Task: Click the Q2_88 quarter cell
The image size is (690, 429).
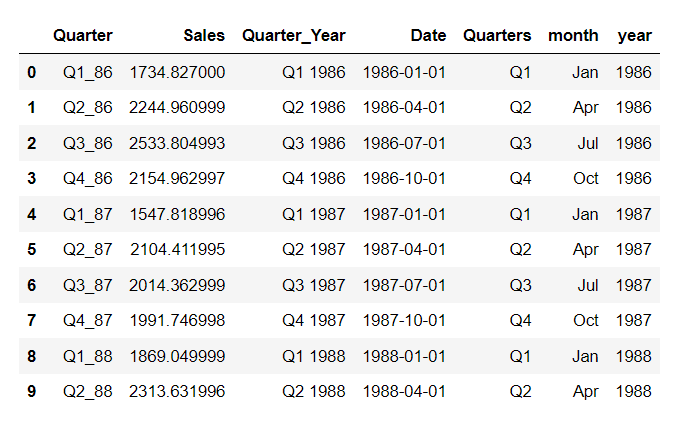Action: [88, 392]
